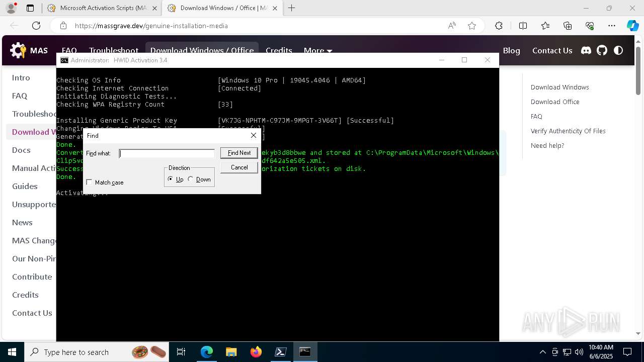Open favorites list icon

click(545, 26)
